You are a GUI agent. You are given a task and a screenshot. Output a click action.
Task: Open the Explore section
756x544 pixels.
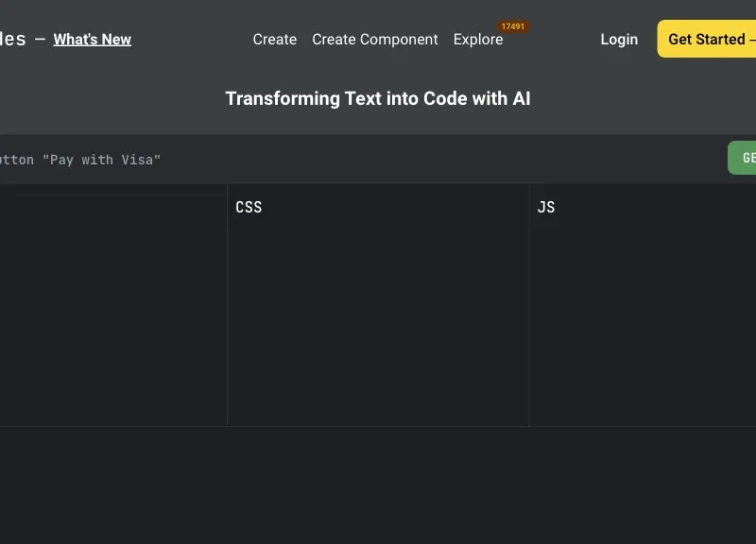pyautogui.click(x=478, y=40)
